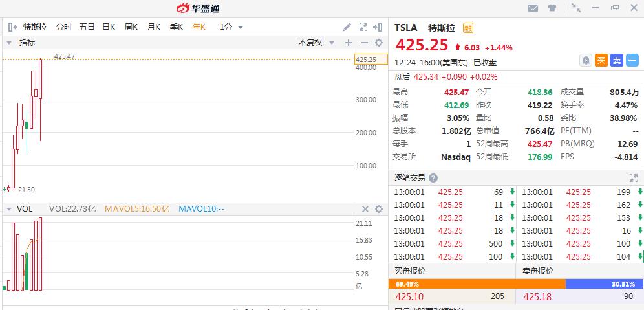Switch to 季K chart tab
The height and width of the screenshot is (310, 644).
[177, 27]
